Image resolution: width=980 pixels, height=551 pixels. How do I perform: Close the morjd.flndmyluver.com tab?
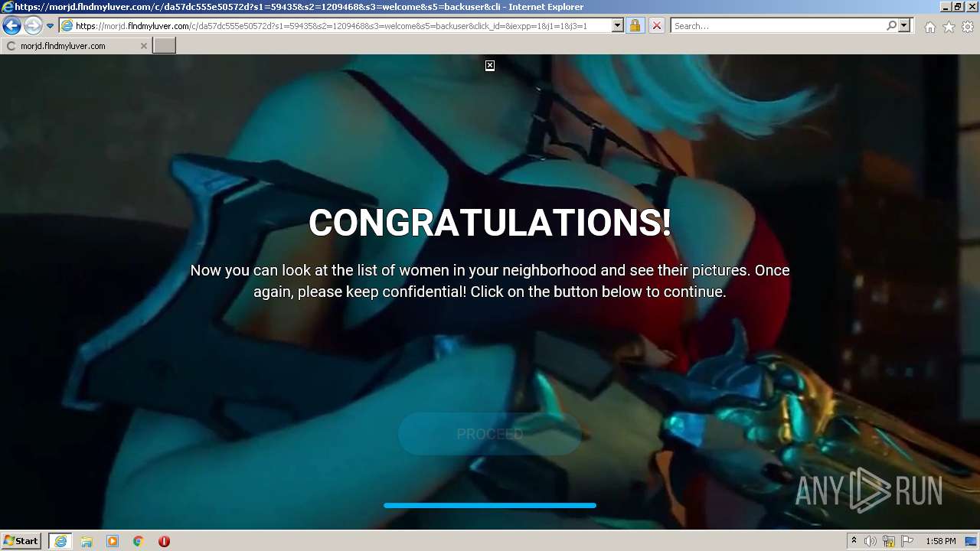click(143, 46)
